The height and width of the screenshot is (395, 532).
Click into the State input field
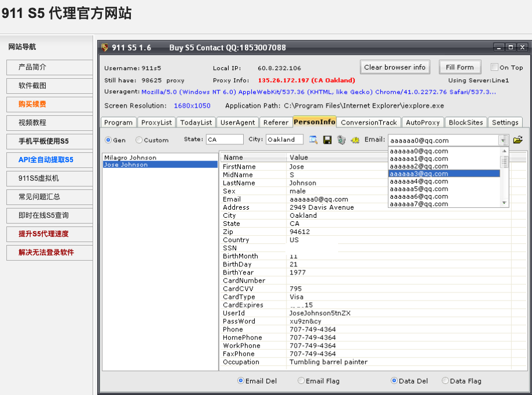coord(225,140)
